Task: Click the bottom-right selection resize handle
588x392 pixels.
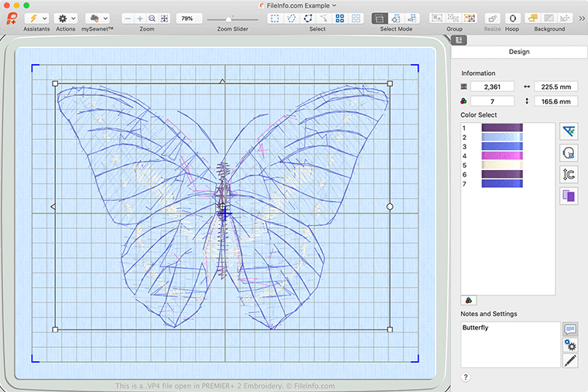Action: 390,329
